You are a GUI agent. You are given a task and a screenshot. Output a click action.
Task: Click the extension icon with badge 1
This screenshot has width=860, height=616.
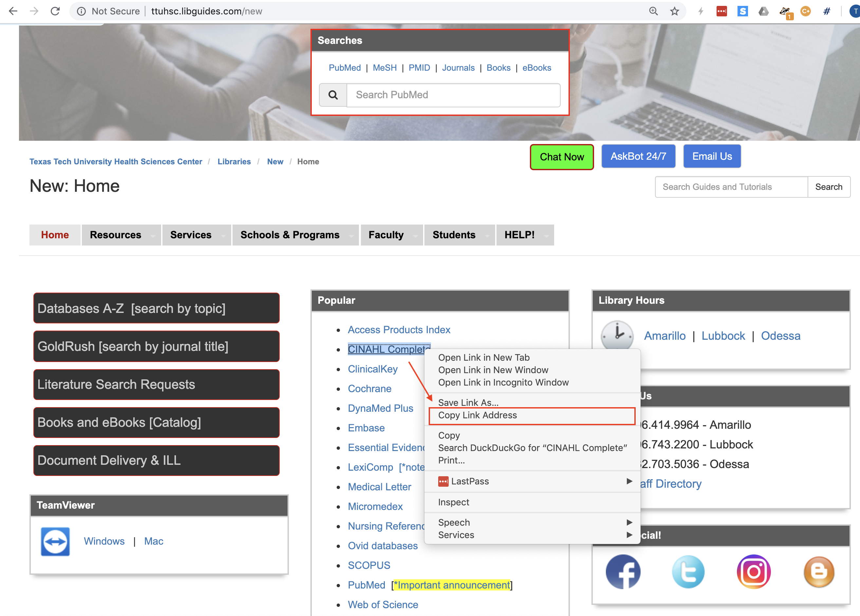click(785, 12)
